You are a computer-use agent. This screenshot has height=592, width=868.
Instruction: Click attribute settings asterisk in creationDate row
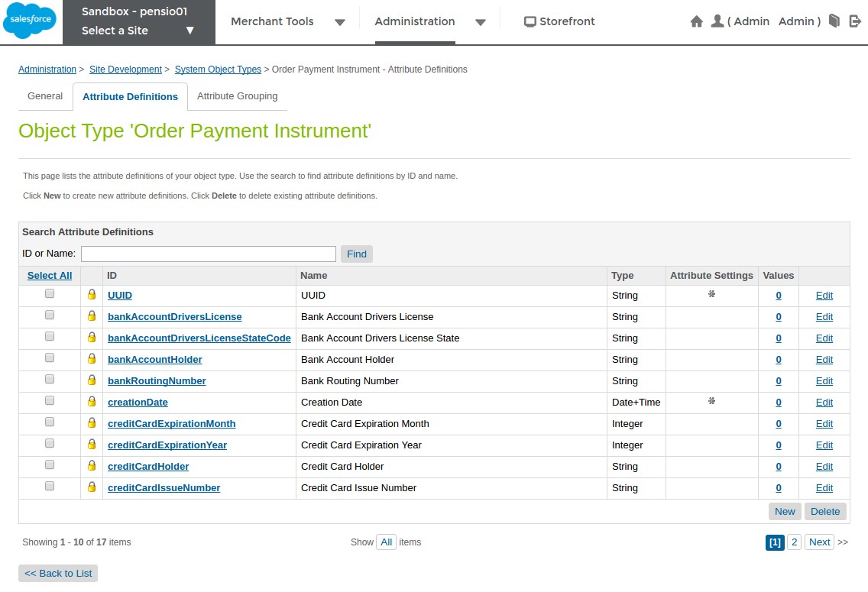pos(712,400)
